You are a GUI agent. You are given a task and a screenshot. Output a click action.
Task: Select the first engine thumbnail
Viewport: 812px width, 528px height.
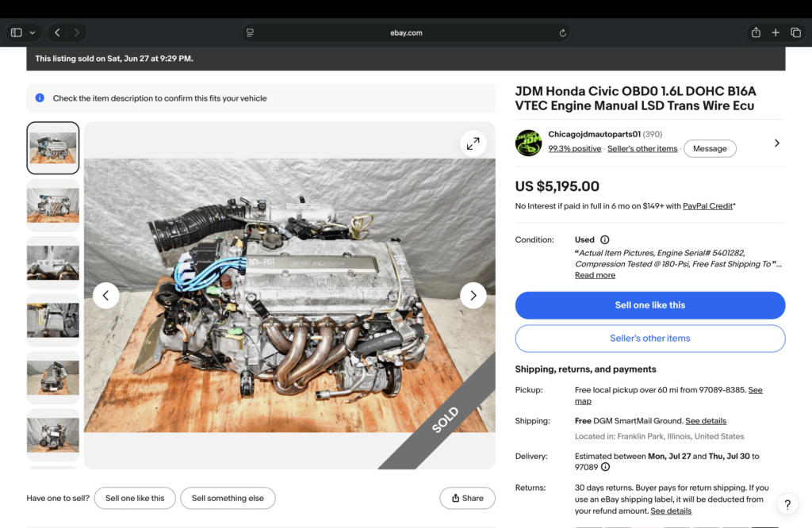click(x=53, y=148)
